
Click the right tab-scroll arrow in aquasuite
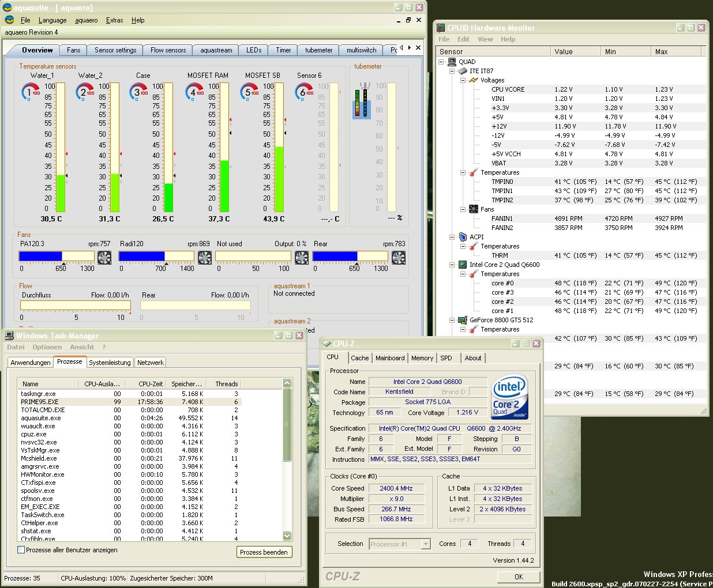click(x=409, y=48)
